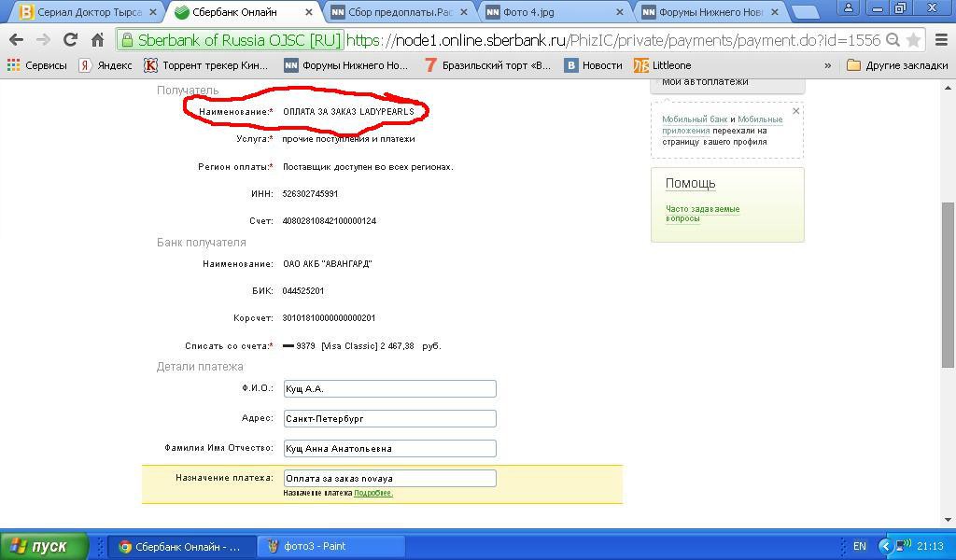Image resolution: width=956 pixels, height=560 pixels.
Task: Switch to Сбербанк Онлайн taskbar button
Action: coord(182,547)
